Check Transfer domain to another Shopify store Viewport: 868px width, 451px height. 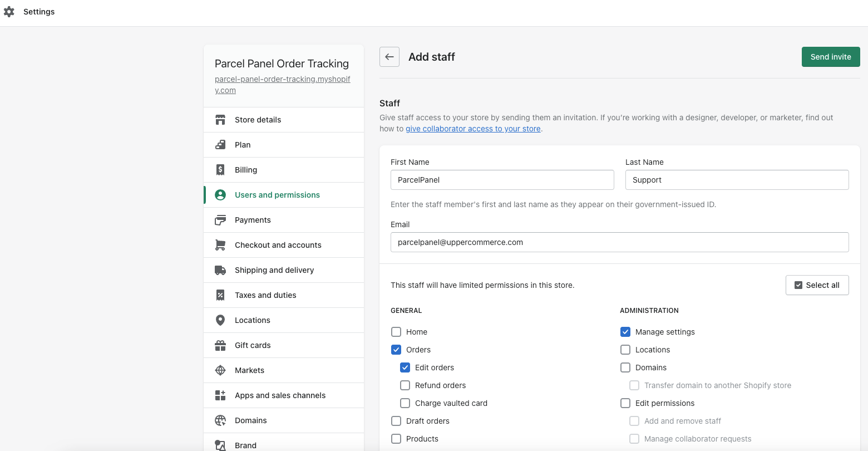(634, 385)
